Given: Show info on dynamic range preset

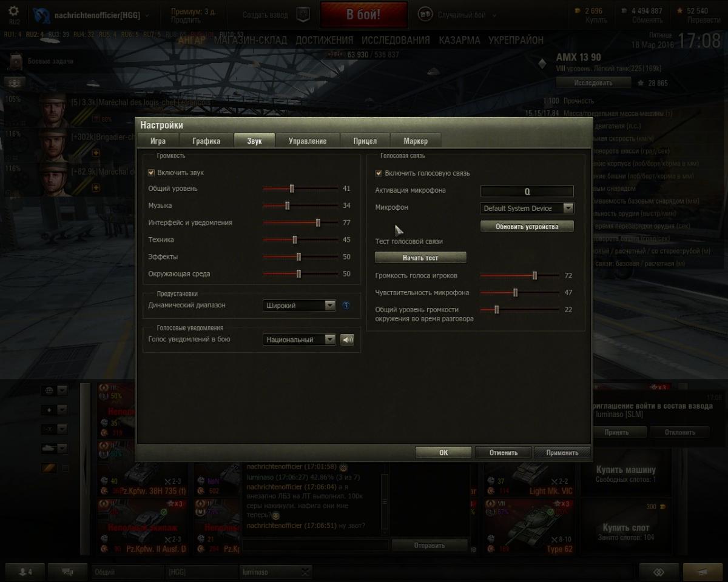Looking at the screenshot, I should [x=346, y=306].
